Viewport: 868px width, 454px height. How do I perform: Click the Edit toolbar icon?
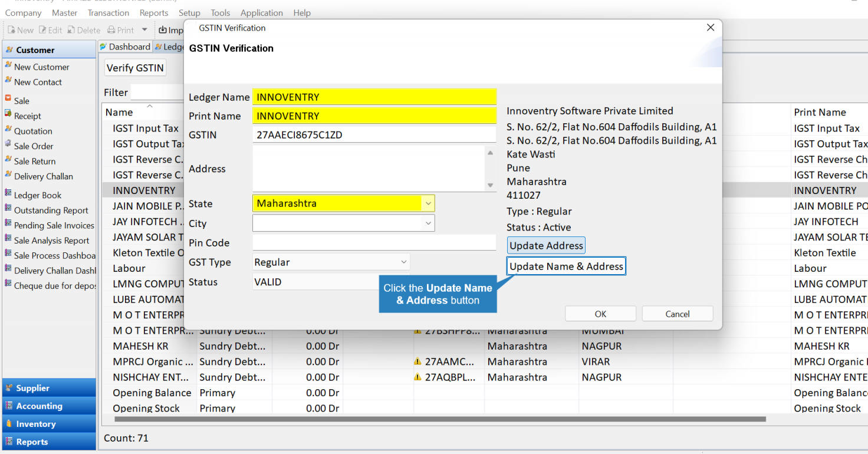coord(42,29)
